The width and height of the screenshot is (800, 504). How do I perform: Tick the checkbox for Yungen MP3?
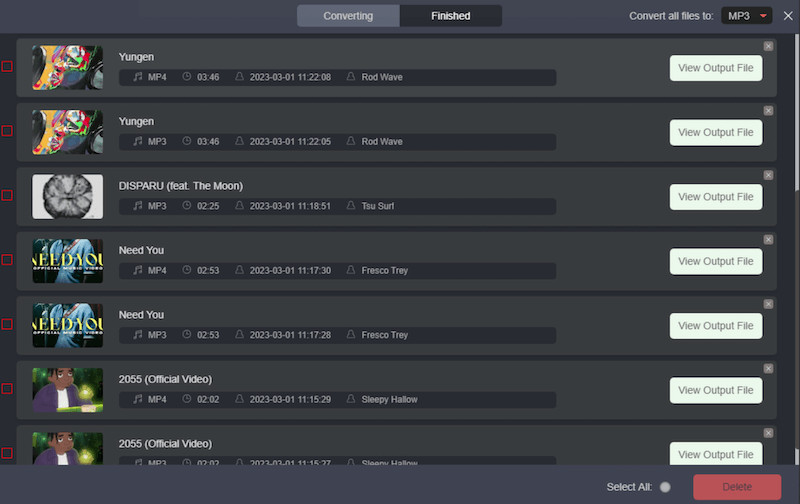(7, 131)
